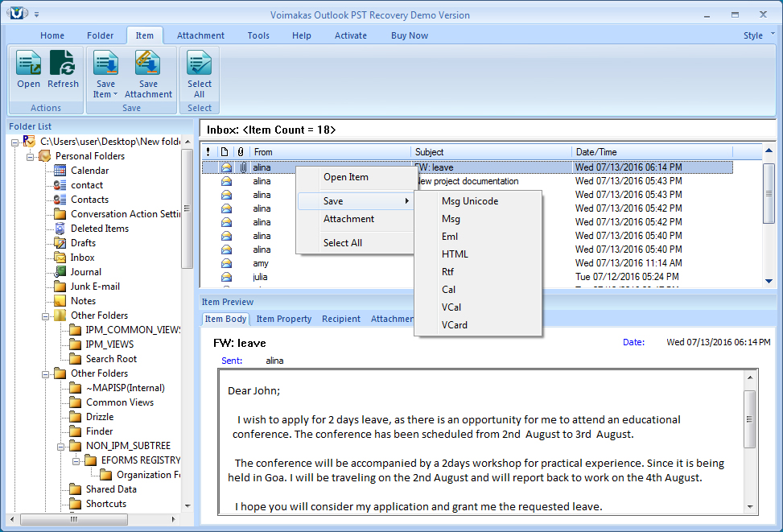This screenshot has height=532, width=783.
Task: Switch to the Item Property preview tab
Action: [x=282, y=319]
